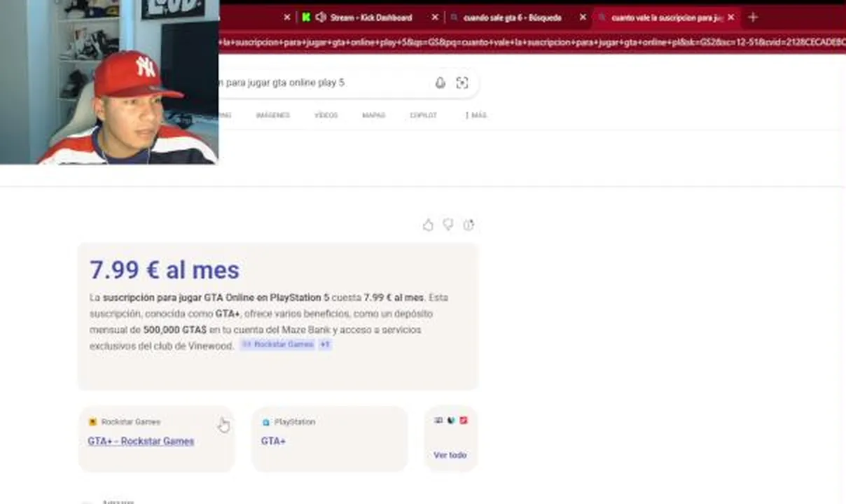Open the PlayStation GTA+ source card
The width and height of the screenshot is (846, 504).
point(329,439)
